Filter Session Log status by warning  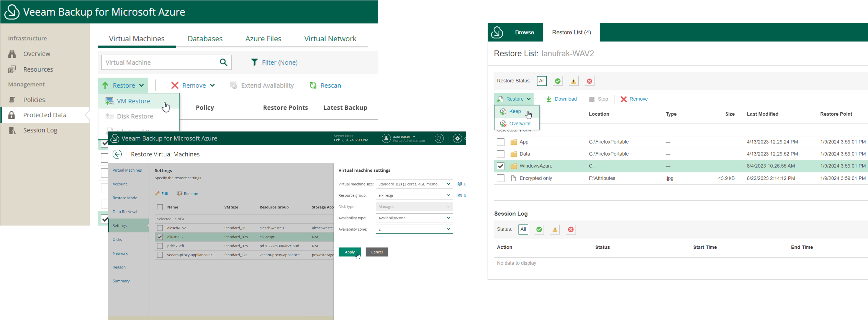(x=555, y=229)
